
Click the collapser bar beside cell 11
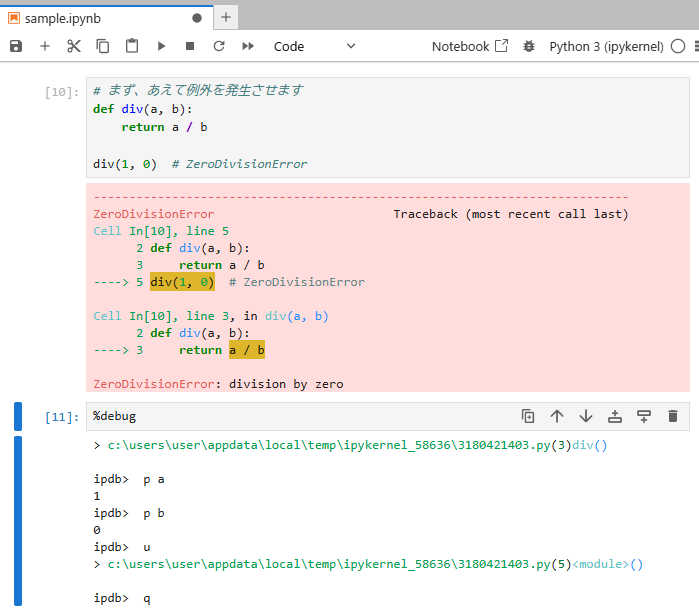tap(18, 416)
